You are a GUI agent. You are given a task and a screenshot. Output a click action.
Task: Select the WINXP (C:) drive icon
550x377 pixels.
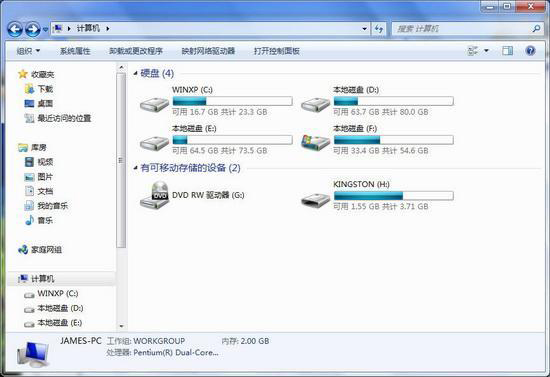tap(154, 104)
